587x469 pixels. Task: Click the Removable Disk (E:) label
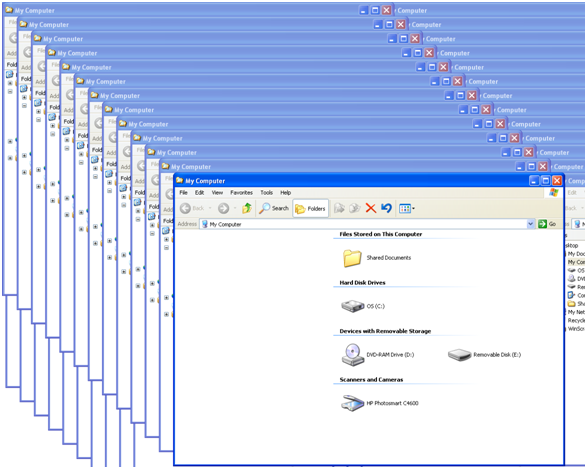pyautogui.click(x=497, y=355)
